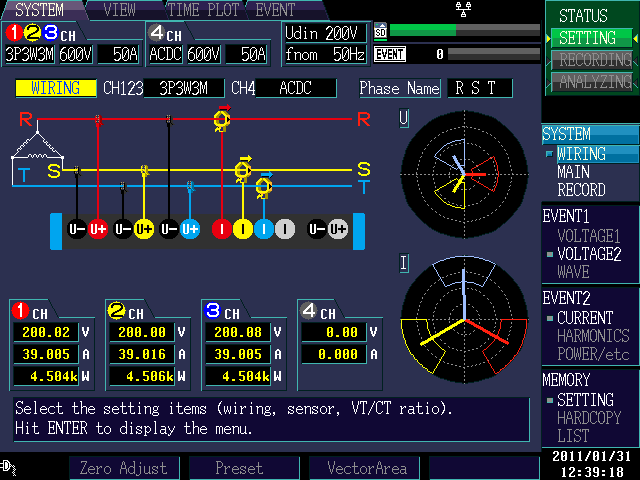Click the red U+ voltage terminal
The height and width of the screenshot is (480, 640).
point(98,229)
